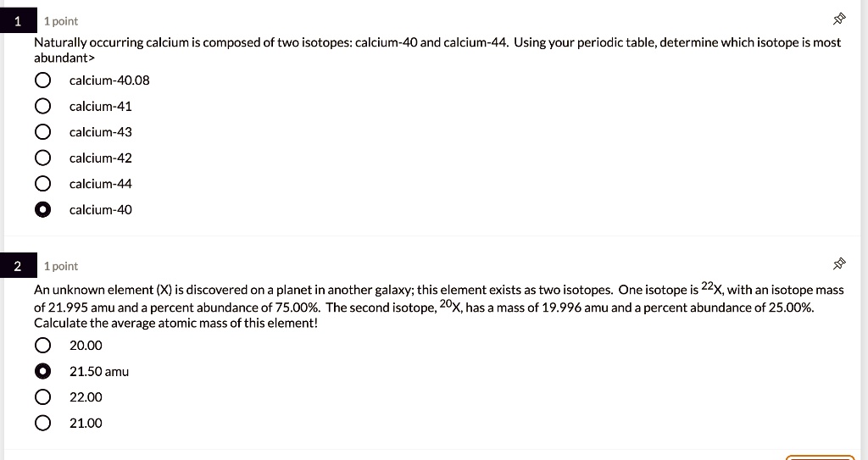Select the calcium-44 radio button
The height and width of the screenshot is (460, 868).
point(42,184)
